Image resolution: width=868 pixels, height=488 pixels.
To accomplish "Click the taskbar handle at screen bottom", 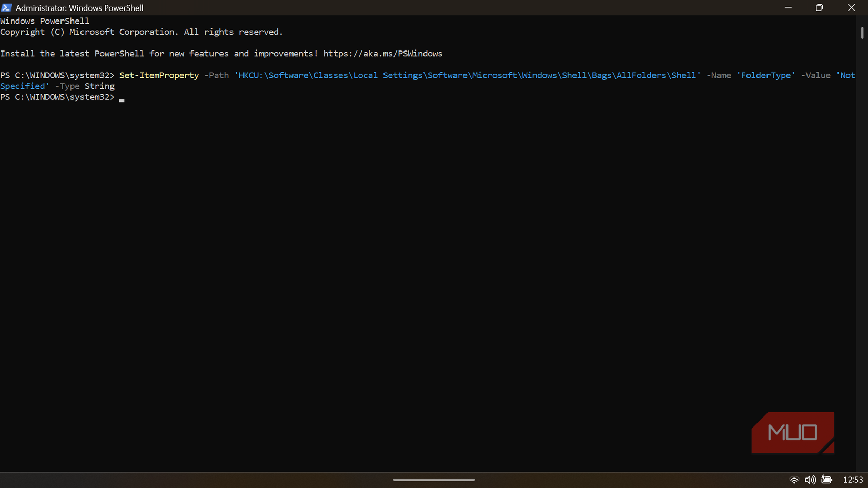I will (x=433, y=480).
